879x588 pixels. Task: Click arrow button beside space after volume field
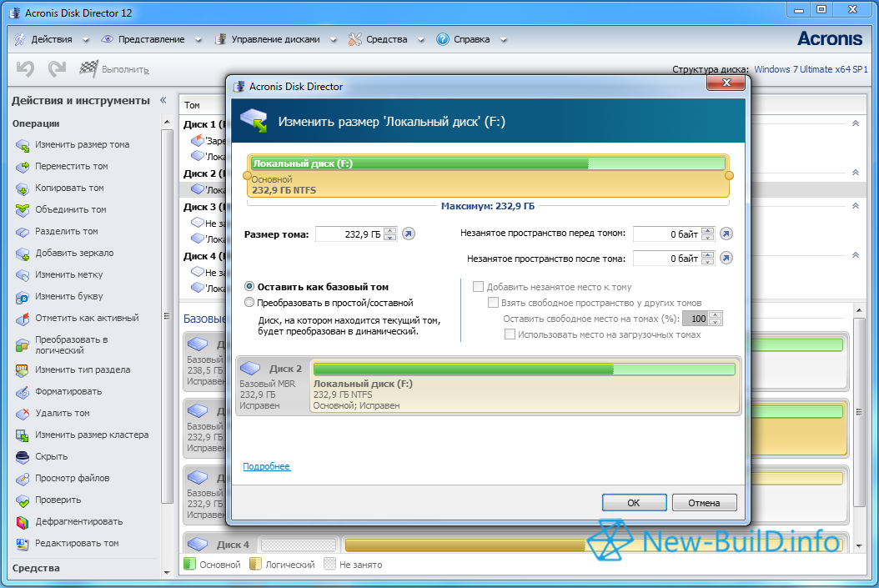(726, 258)
